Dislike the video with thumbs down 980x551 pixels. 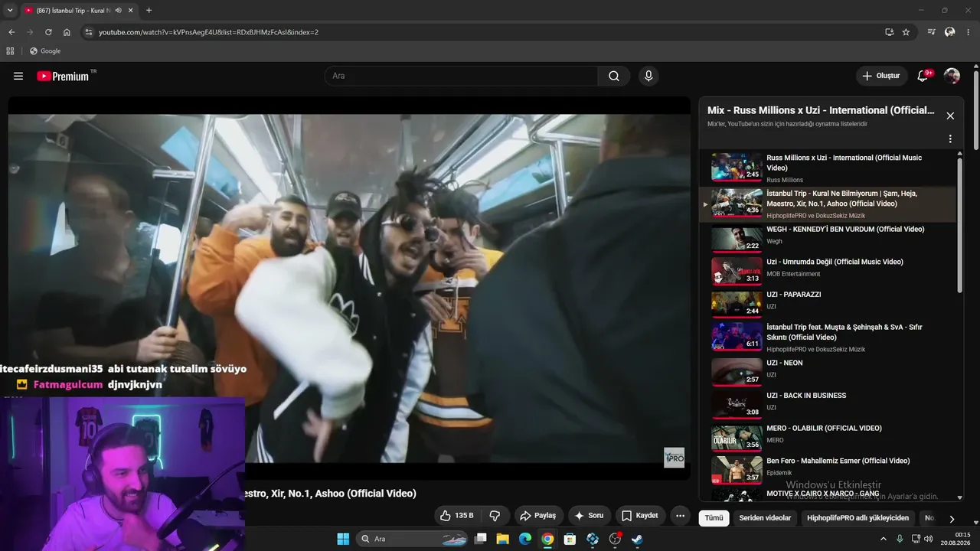tap(495, 516)
